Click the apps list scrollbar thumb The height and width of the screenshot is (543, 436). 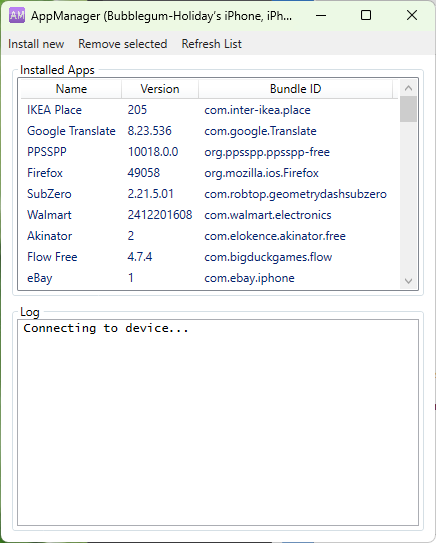click(x=408, y=109)
